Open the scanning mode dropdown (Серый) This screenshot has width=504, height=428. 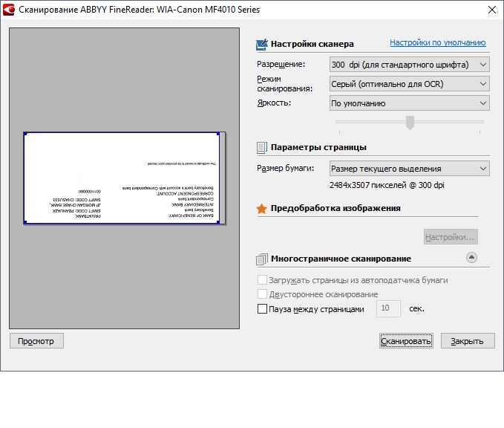(x=409, y=84)
